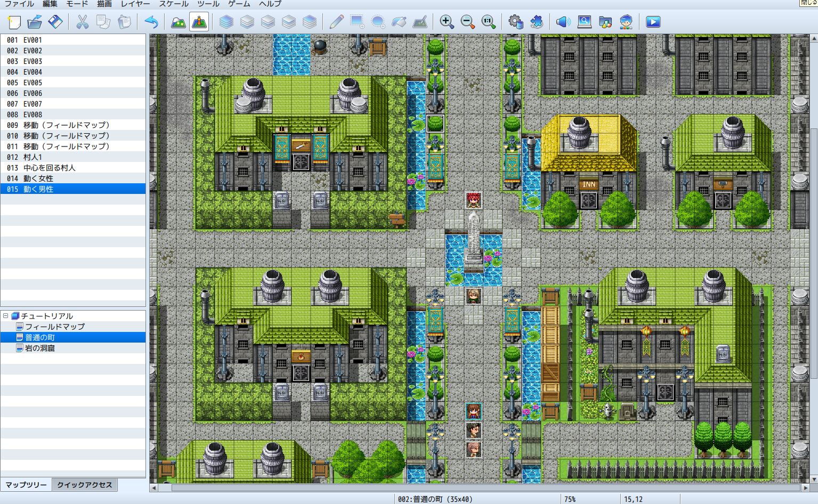Viewport: 818px width, 504px height.
Task: Click the 002:普通の町 (35x40) status text
Action: click(435, 499)
